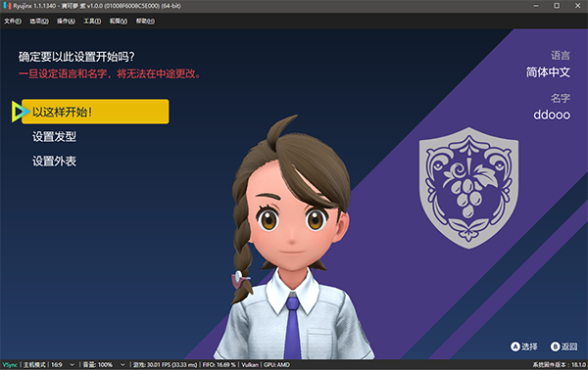Open the 音量 100% volume dropdown
The width and height of the screenshot is (588, 370).
(x=104, y=365)
